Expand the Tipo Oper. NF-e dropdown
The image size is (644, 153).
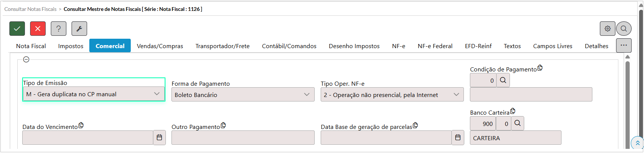[456, 95]
